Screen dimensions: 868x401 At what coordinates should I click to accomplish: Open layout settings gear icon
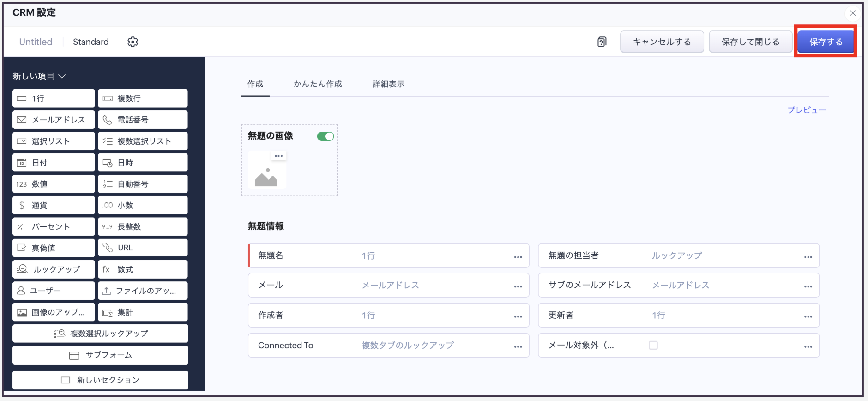pyautogui.click(x=133, y=42)
